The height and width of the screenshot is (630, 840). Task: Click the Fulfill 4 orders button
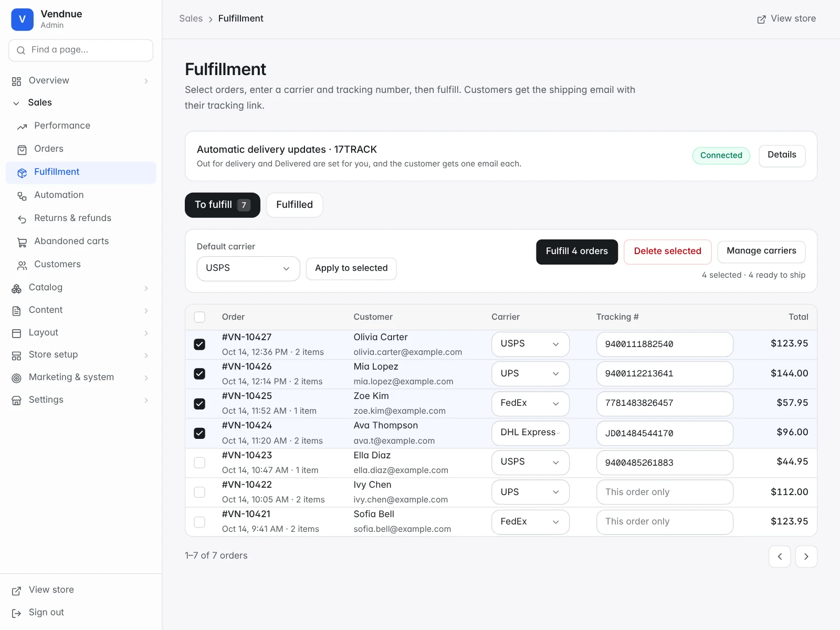577,251
